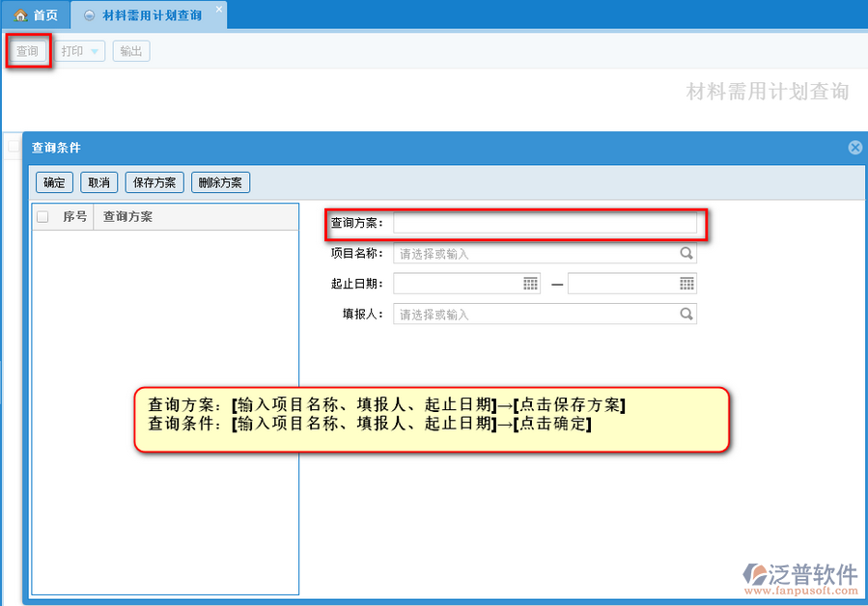This screenshot has width=868, height=606.
Task: Open the end date calendar picker
Action: tap(686, 284)
